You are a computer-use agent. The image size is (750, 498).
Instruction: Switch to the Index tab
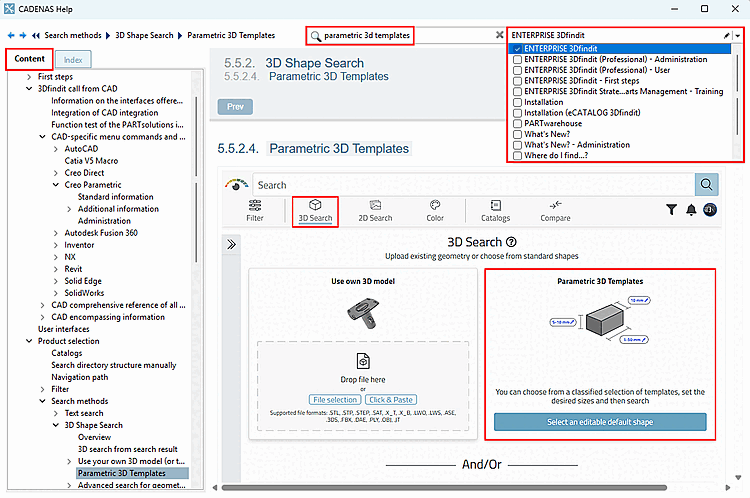pyautogui.click(x=73, y=60)
